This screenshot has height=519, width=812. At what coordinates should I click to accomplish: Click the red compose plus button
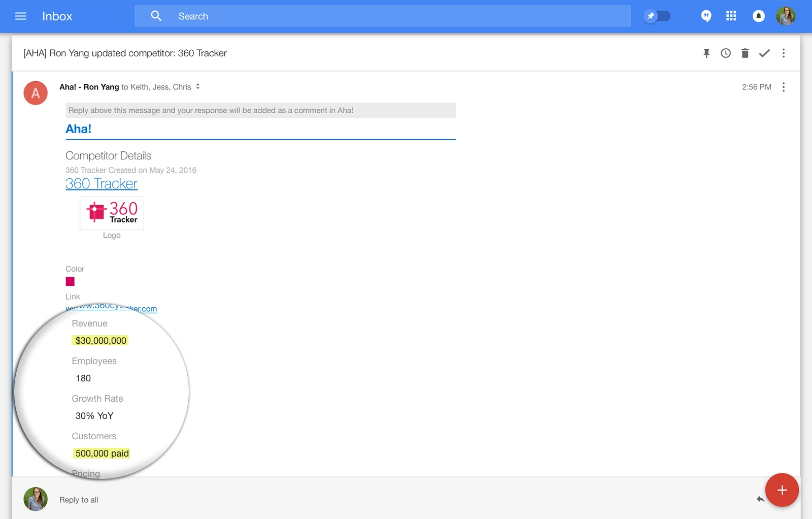click(x=782, y=490)
